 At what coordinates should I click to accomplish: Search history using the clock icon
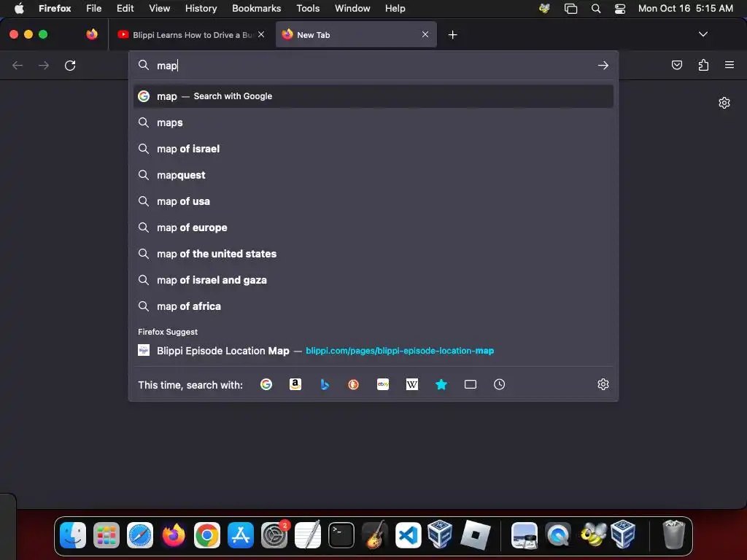[499, 384]
